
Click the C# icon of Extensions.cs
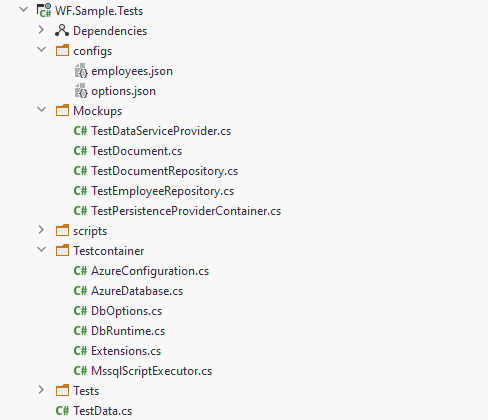pyautogui.click(x=80, y=351)
